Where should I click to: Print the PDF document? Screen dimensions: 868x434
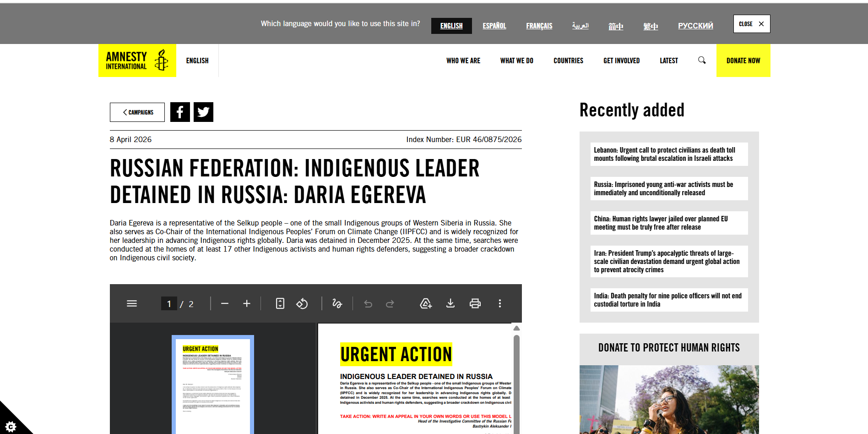[x=475, y=303]
